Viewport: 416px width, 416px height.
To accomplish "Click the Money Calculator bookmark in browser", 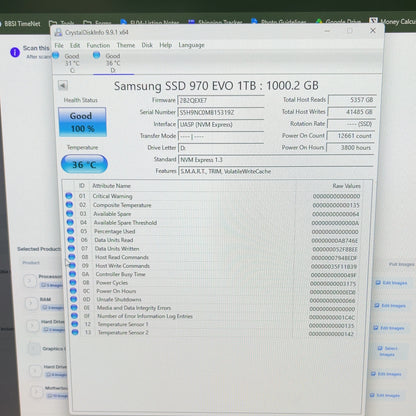I will [x=393, y=22].
